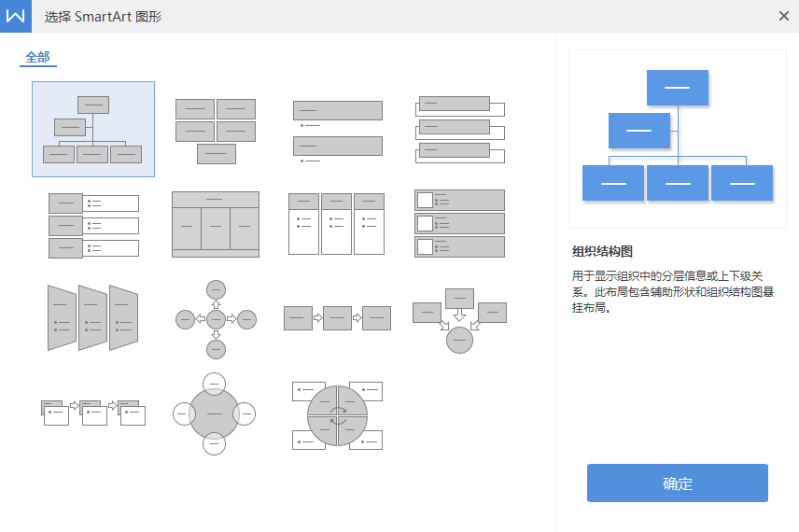
Task: Select the vertical bullet list layout
Action: [337, 132]
